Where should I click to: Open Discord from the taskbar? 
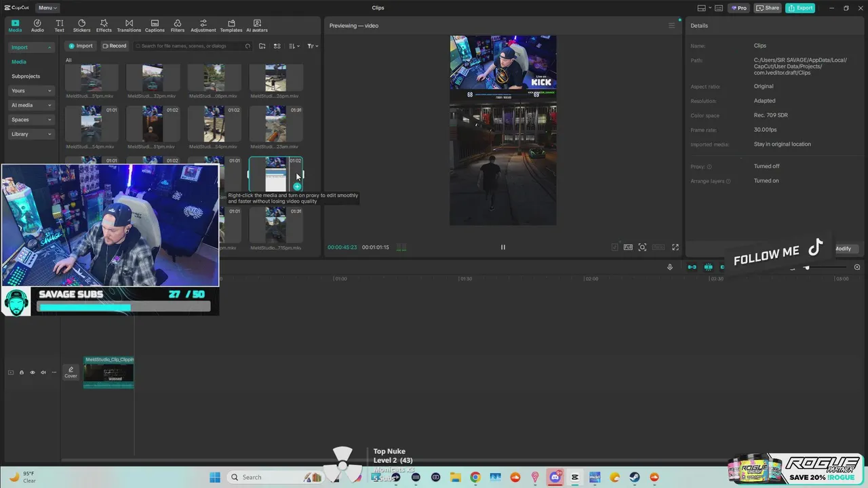click(555, 477)
